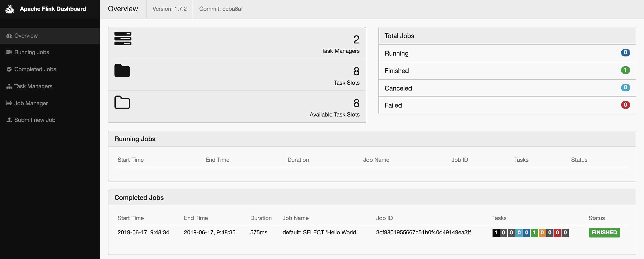Select Submit new Job in the sidebar
Viewport: 644px width, 259px height.
coord(50,120)
